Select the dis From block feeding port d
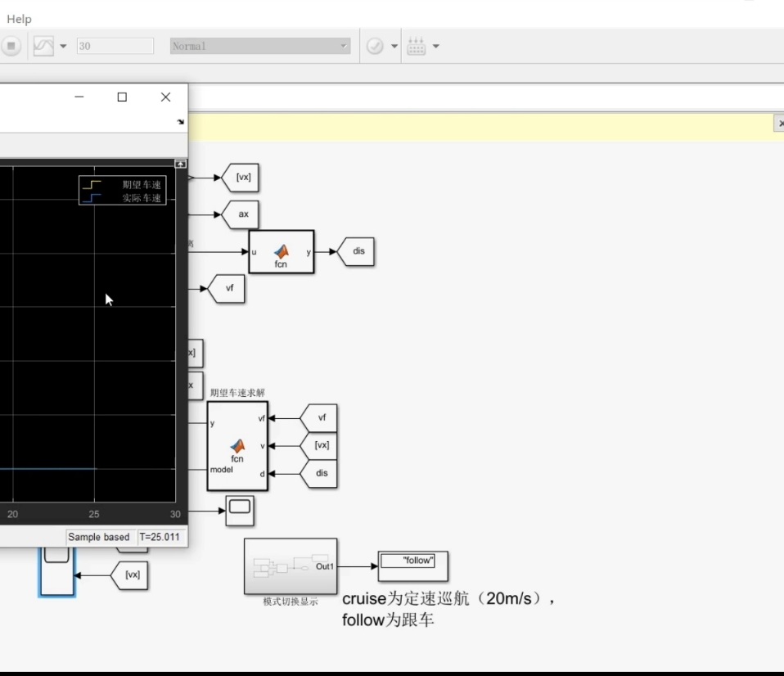This screenshot has height=676, width=784. click(x=318, y=474)
